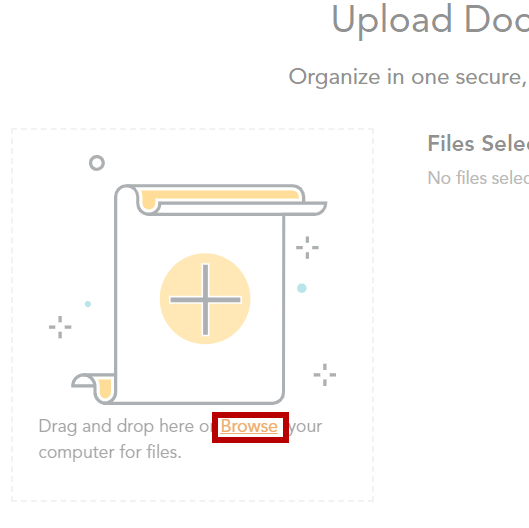Viewport: 529px width, 528px height.
Task: Click the dashed drag-and-drop upload area
Action: pyautogui.click(x=192, y=315)
